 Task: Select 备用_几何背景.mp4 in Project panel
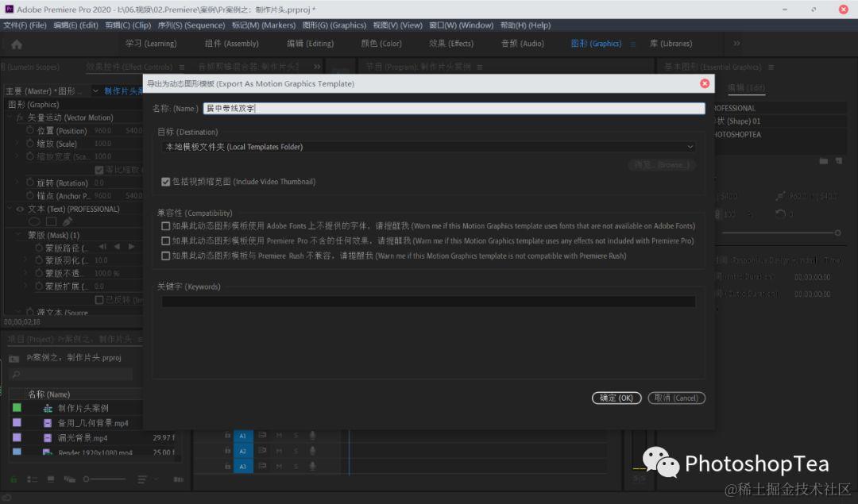point(92,423)
